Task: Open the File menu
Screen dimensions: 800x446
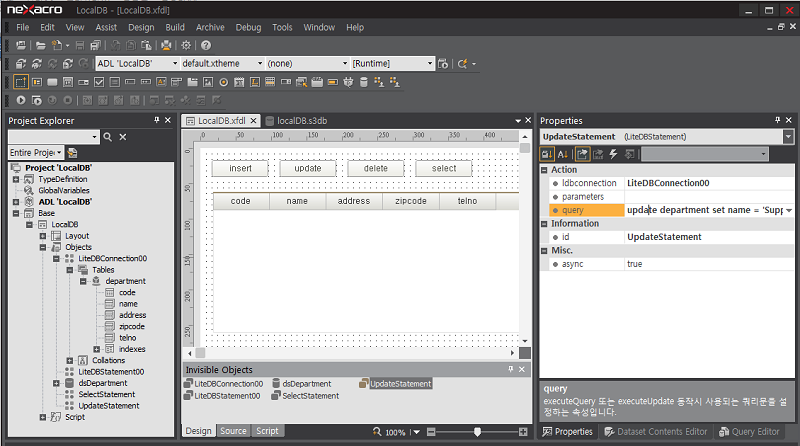Action: [22, 28]
